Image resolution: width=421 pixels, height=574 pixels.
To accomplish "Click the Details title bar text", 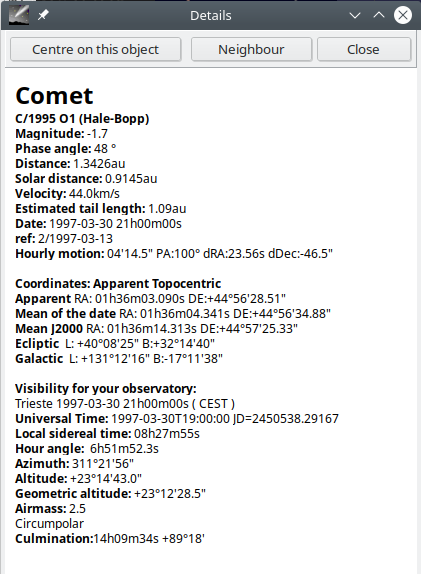I will tap(211, 16).
